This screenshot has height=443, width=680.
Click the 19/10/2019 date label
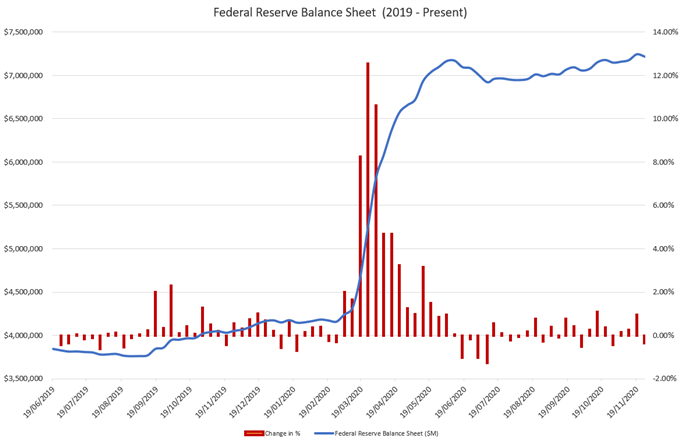[x=176, y=402]
